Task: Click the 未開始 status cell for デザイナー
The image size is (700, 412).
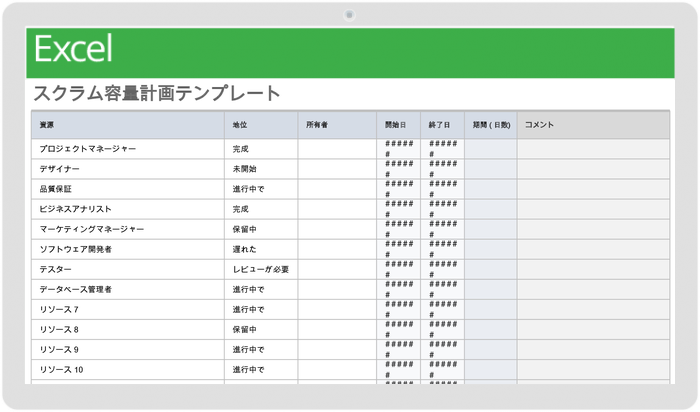Action: (x=244, y=169)
